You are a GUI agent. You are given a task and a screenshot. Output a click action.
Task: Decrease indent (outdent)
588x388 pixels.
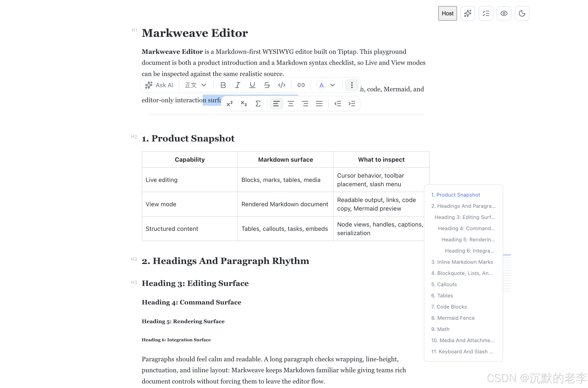click(338, 103)
